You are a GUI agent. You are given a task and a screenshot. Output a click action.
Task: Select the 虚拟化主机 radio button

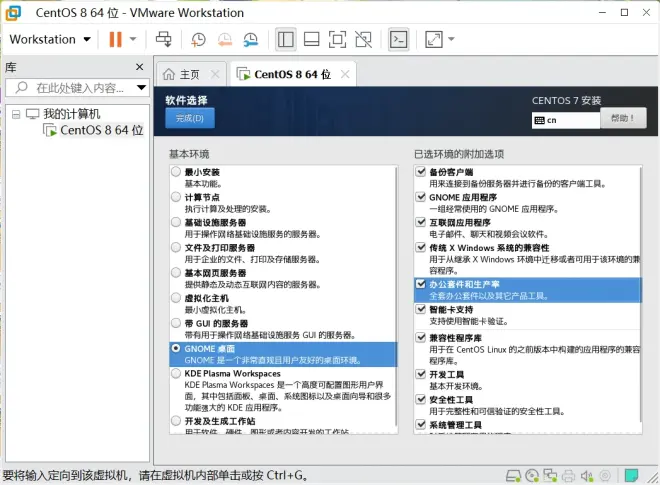pyautogui.click(x=176, y=298)
